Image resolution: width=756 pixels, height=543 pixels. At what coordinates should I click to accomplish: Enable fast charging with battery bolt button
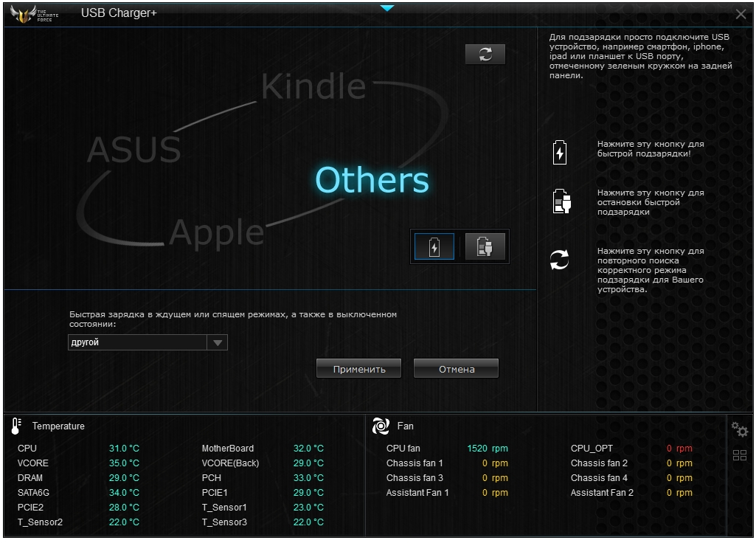pos(434,246)
